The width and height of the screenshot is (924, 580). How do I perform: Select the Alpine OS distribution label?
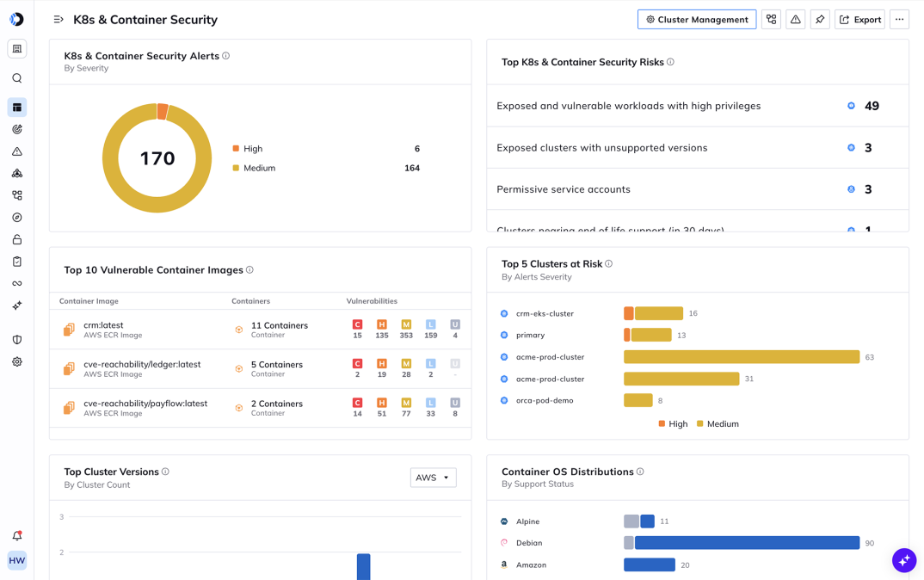(527, 521)
